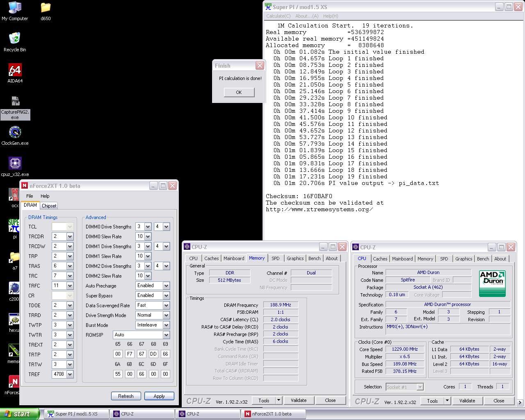Click the AMD Duron logo in CPU-Z

click(x=492, y=283)
